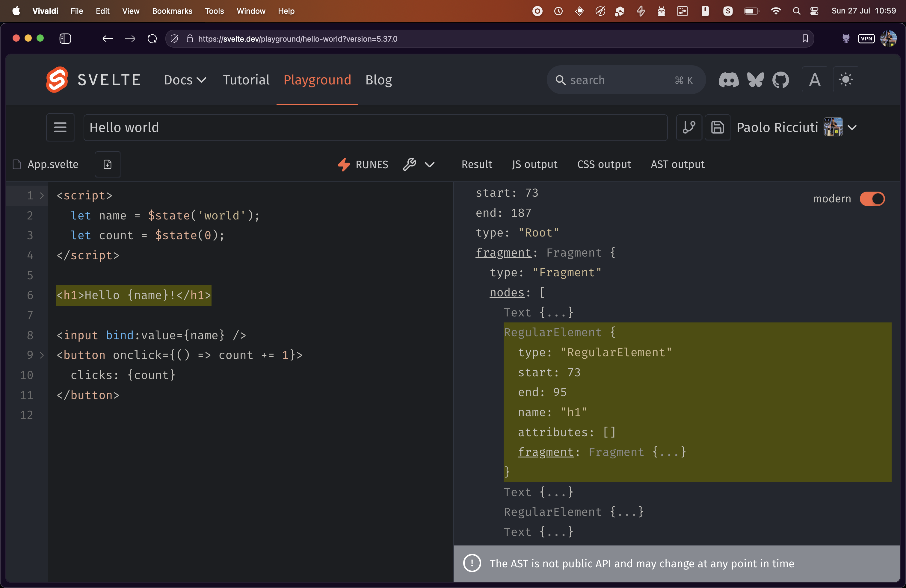Open the Vivaldi app menu
Screen dimensions: 906x588
(x=45, y=11)
